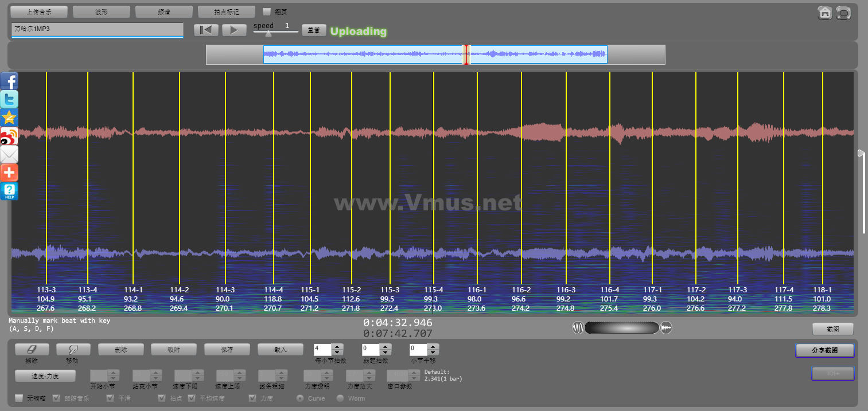The width and height of the screenshot is (868, 411).
Task: Click the home icon at top right
Action: click(825, 13)
